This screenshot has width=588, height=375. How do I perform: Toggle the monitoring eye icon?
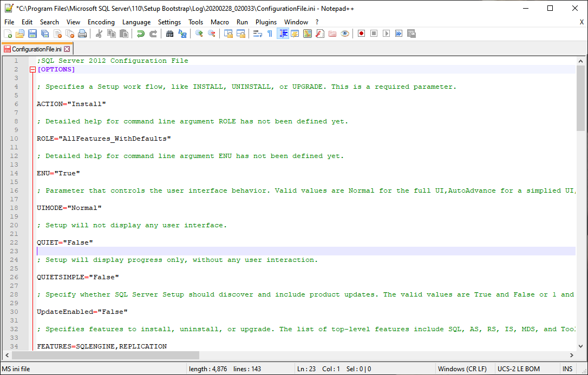345,34
